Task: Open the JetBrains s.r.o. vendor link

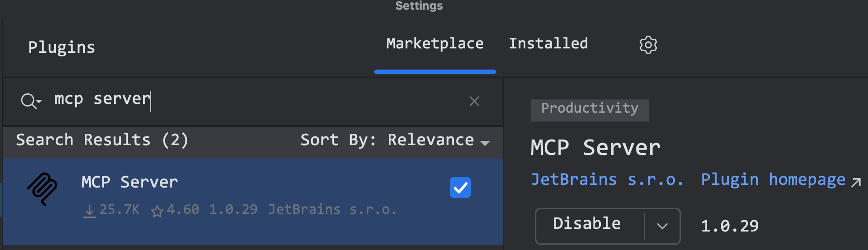Action: [x=607, y=180]
